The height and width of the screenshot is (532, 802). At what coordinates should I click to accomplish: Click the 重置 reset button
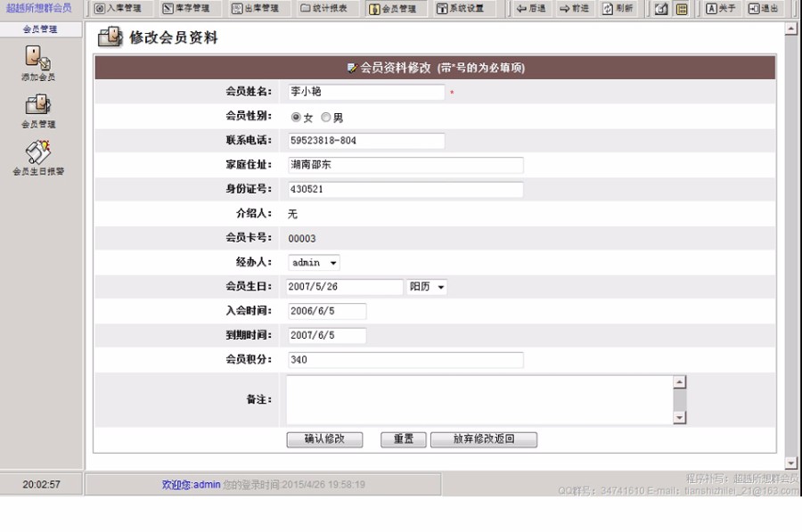pos(402,439)
